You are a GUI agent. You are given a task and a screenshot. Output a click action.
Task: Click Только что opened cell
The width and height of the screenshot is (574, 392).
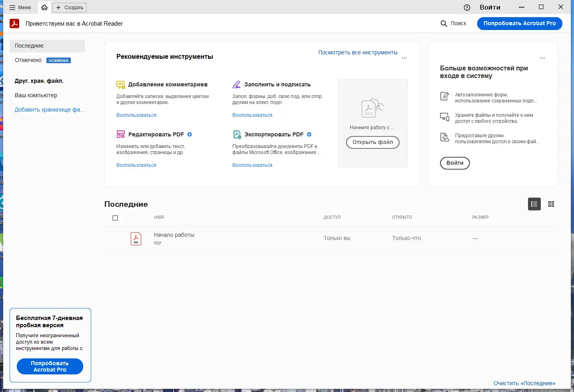click(x=406, y=238)
